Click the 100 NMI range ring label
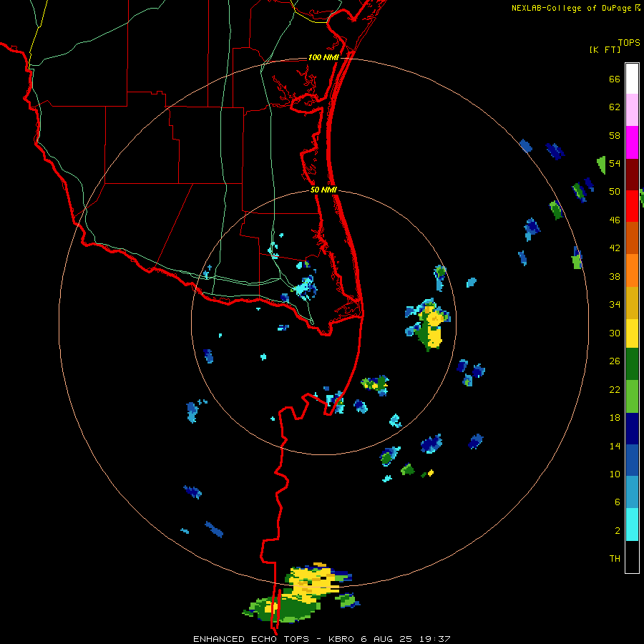Image resolution: width=644 pixels, height=644 pixels. pos(323,57)
